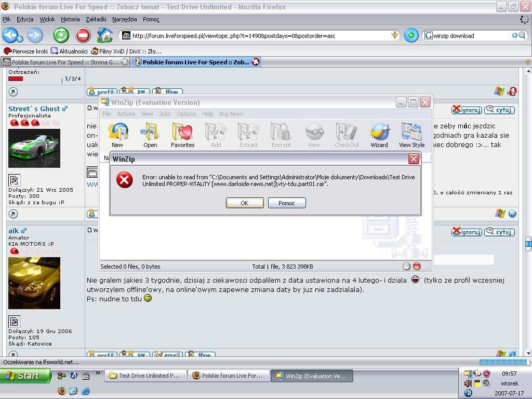Open the tab list arrow at tab bar end

point(527,62)
